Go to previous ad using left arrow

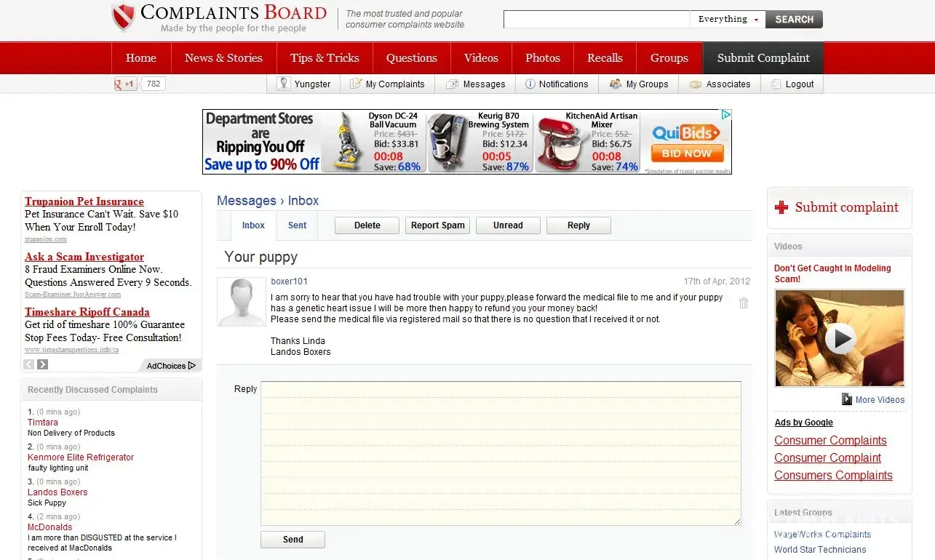pyautogui.click(x=29, y=365)
